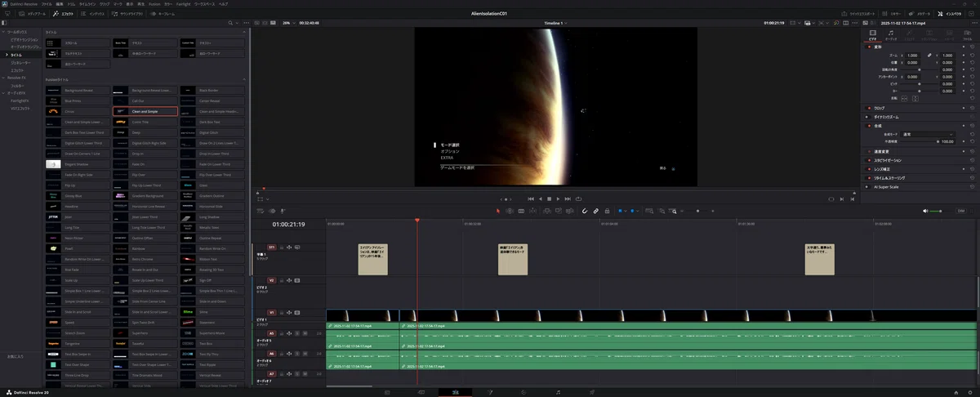Toggle the zoom X/Y link icon
This screenshot has height=397, width=980.
point(929,55)
